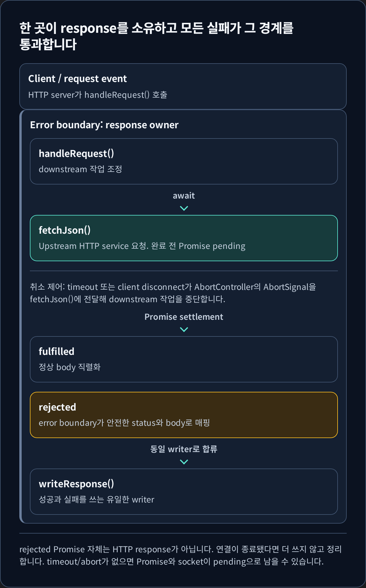
Task: Click the chevron beneath 동일 writer로 합류
Action: point(184,462)
